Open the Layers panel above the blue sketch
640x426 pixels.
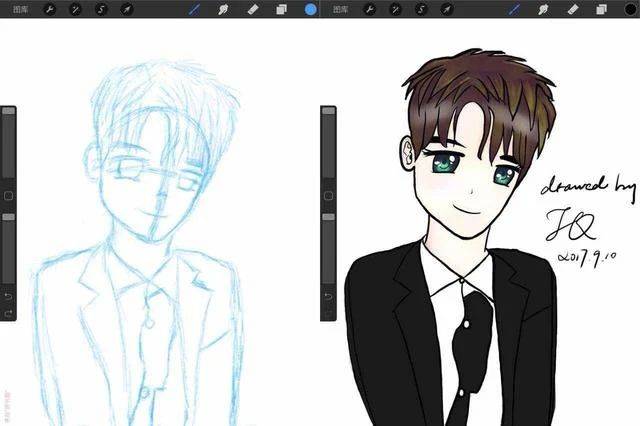click(x=281, y=9)
